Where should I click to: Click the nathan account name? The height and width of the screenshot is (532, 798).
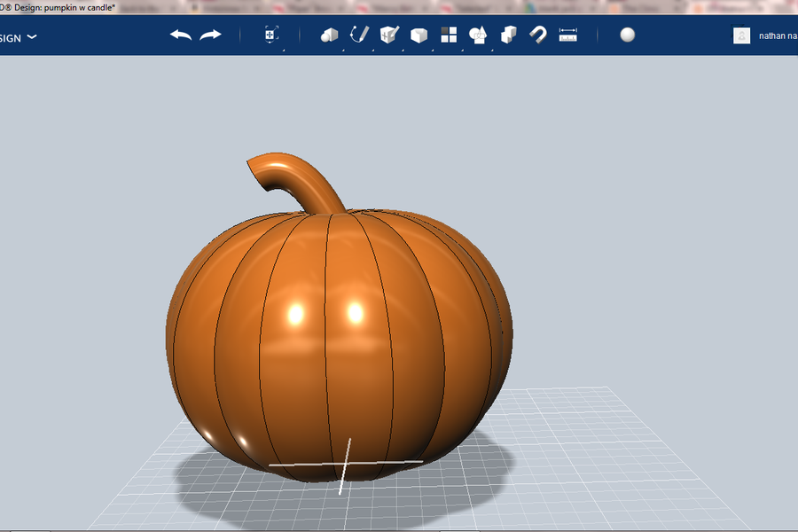coord(778,36)
